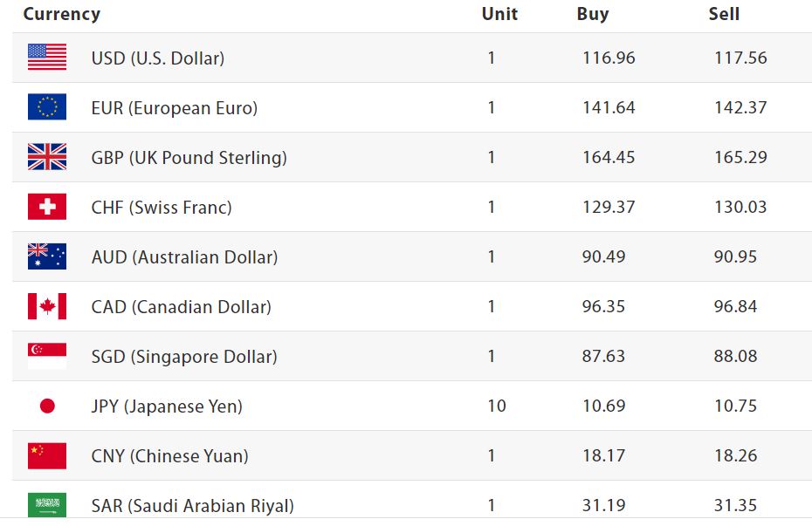This screenshot has width=812, height=526.
Task: Click the Buy column header
Action: coord(593,14)
